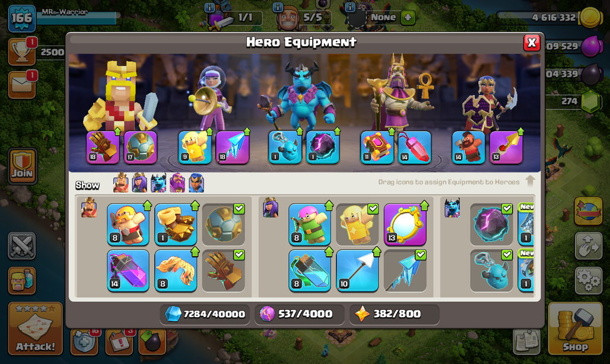Click the equipped Spiky Ball in Barbarian King inventory
This screenshot has width=610, height=364.
point(223,225)
